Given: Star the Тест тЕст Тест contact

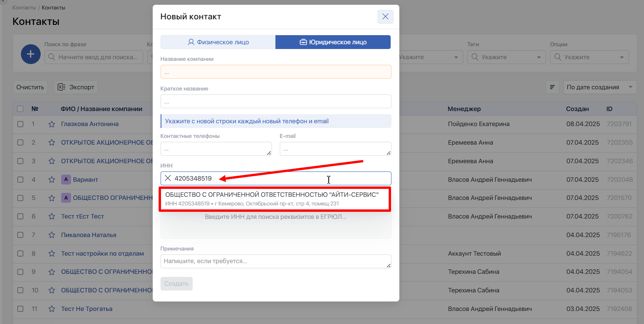Looking at the screenshot, I should point(52,217).
